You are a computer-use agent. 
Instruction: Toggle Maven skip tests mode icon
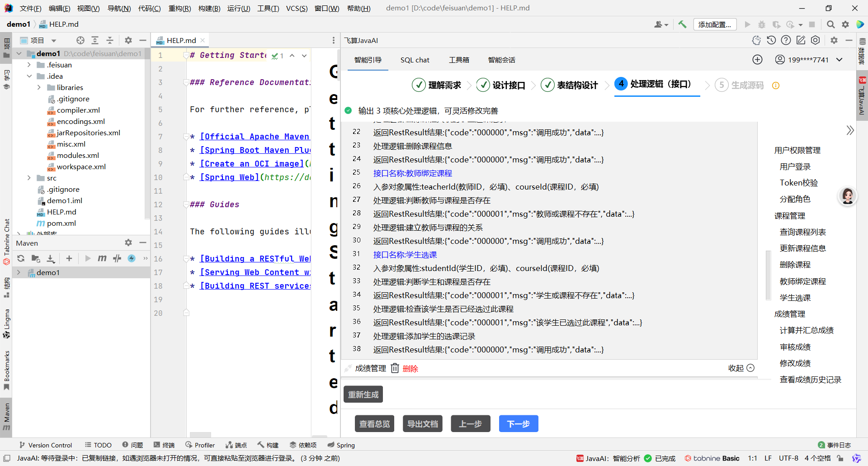pyautogui.click(x=132, y=258)
